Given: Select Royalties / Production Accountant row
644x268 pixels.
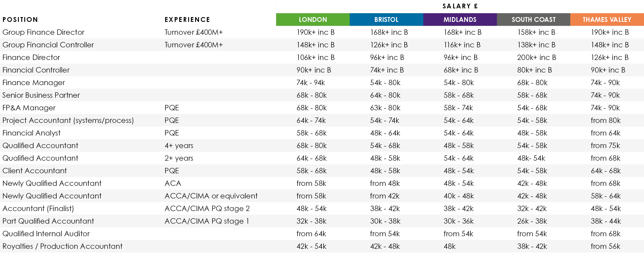Looking at the screenshot, I should coord(62,246).
